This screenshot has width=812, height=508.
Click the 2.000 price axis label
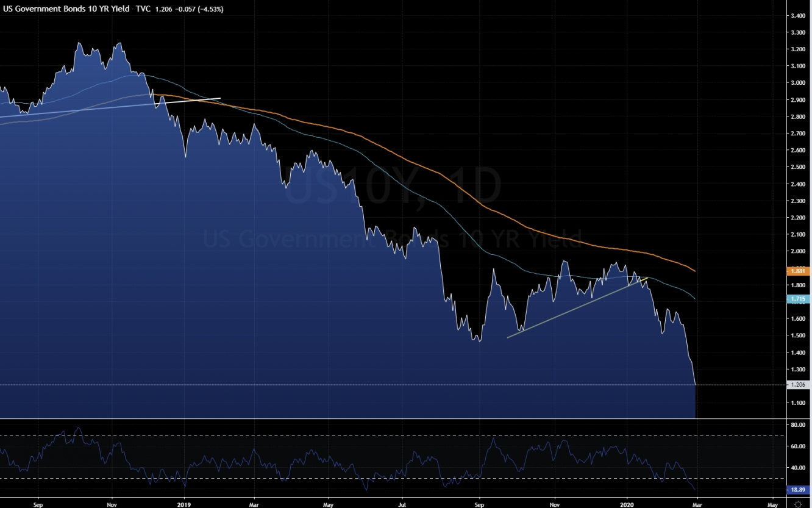798,251
